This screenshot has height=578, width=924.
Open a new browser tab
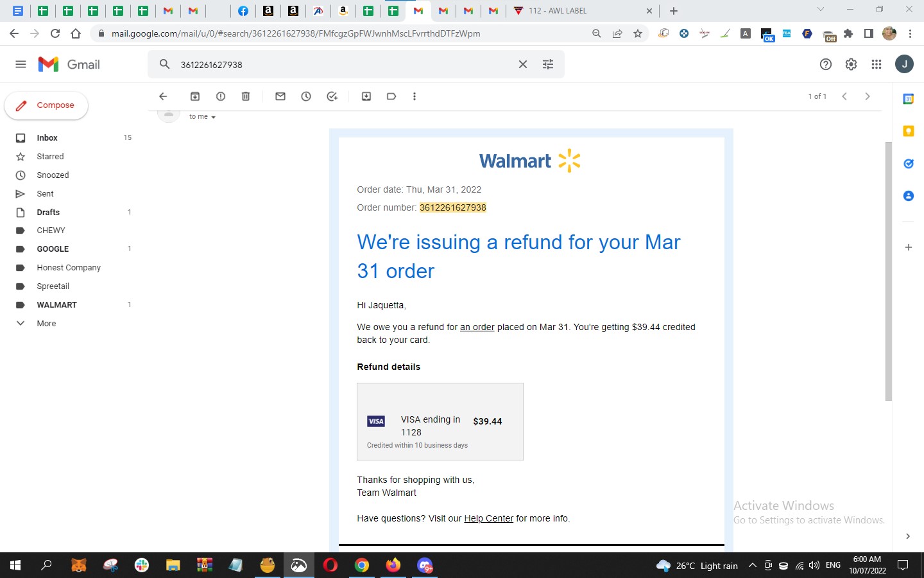(674, 11)
